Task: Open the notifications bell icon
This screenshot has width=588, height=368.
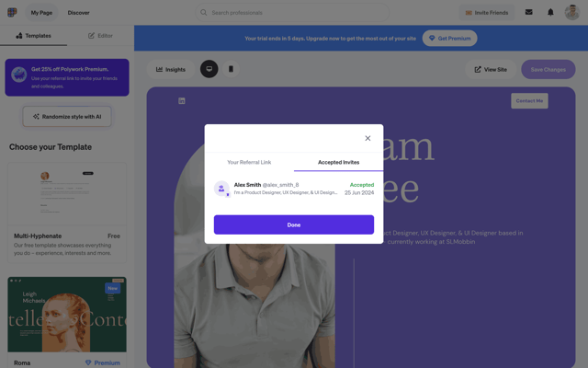Action: (x=550, y=12)
